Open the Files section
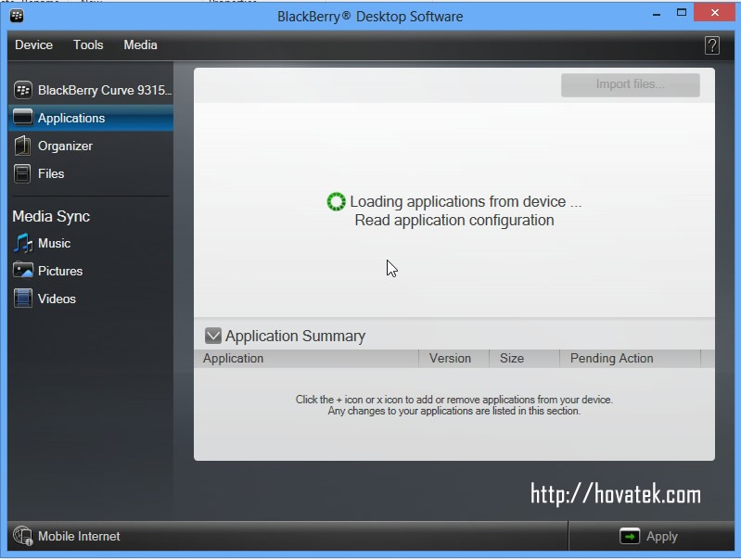The image size is (741, 560). [x=51, y=174]
